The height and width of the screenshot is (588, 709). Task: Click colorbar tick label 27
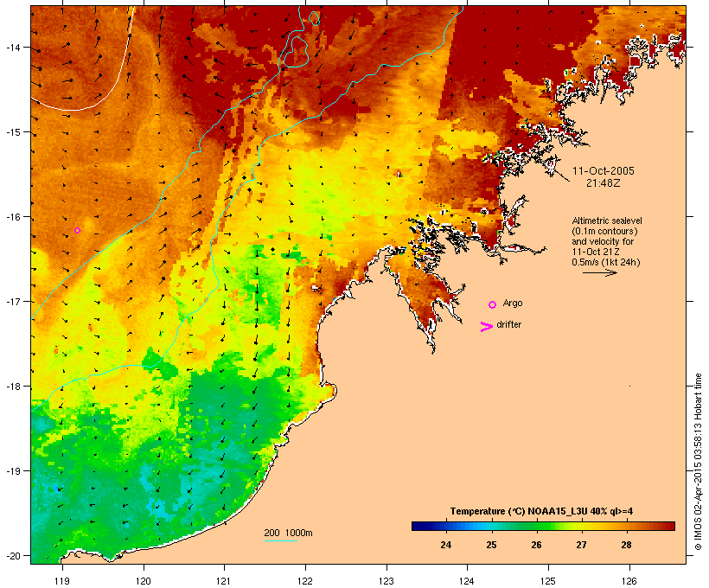[x=582, y=545]
